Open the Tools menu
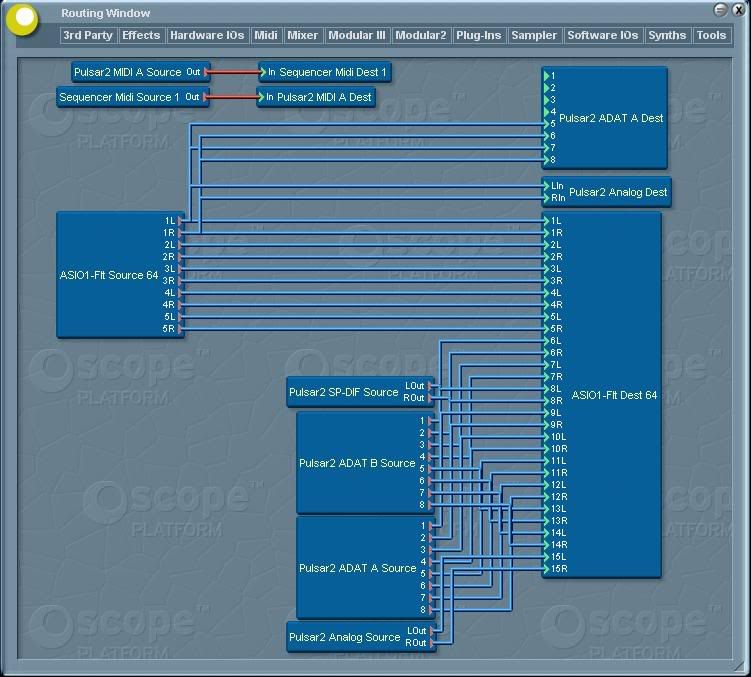This screenshot has height=677, width=751. click(x=711, y=35)
